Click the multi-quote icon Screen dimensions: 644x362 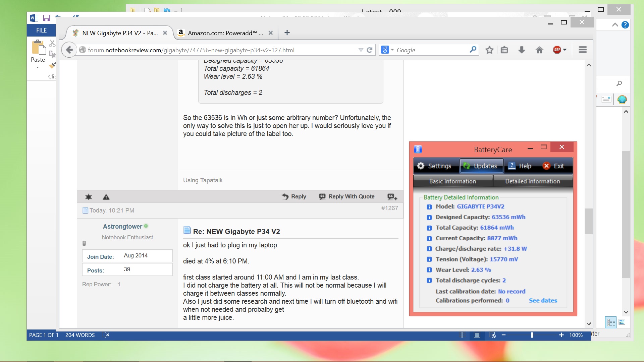tap(392, 197)
